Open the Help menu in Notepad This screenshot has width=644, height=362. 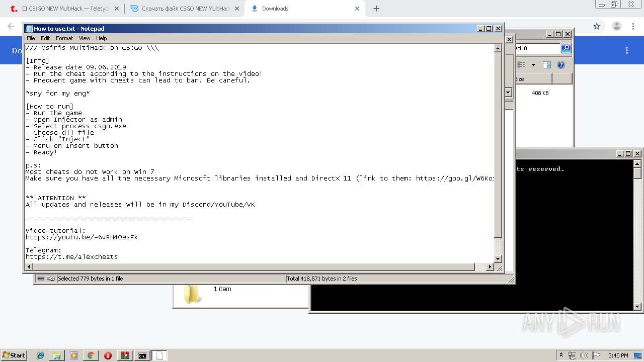tap(102, 38)
